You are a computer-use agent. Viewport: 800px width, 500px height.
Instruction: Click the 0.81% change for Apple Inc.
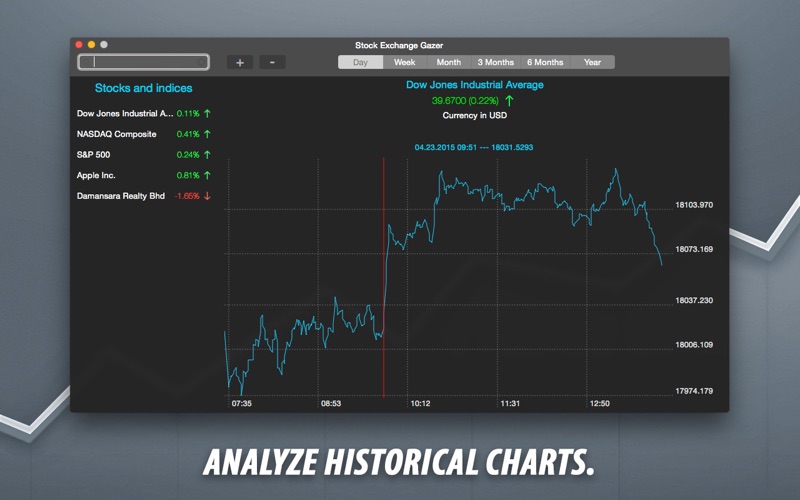pyautogui.click(x=188, y=175)
